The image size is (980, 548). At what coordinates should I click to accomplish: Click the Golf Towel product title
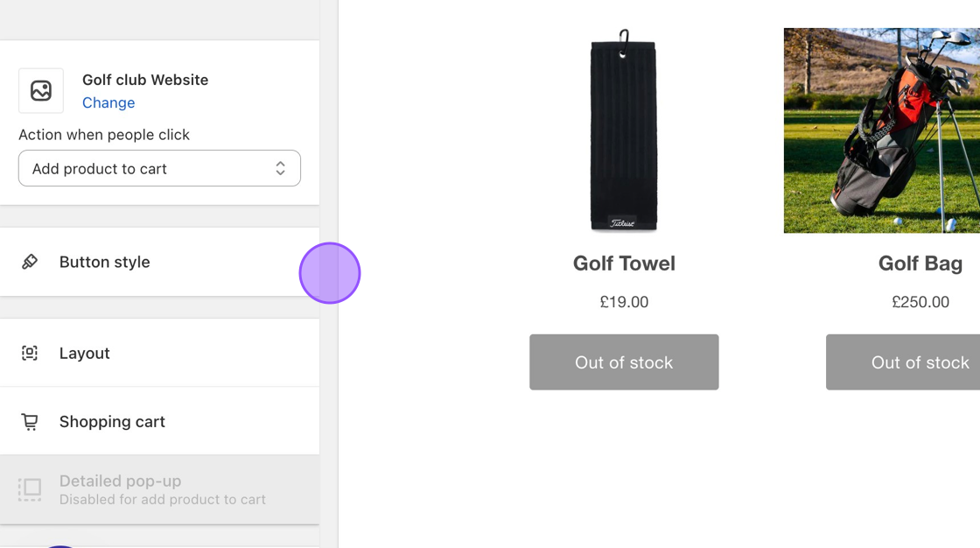[x=624, y=263]
